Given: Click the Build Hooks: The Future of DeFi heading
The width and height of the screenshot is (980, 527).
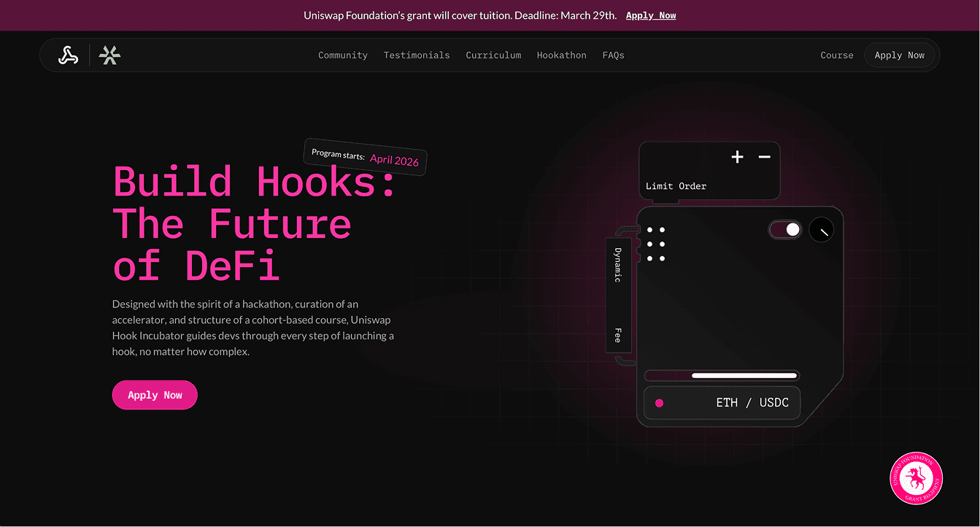Looking at the screenshot, I should [255, 223].
